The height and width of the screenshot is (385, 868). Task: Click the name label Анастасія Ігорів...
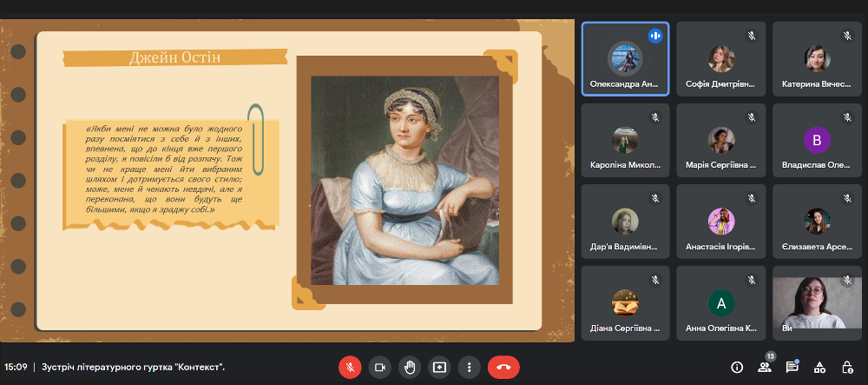(x=720, y=247)
